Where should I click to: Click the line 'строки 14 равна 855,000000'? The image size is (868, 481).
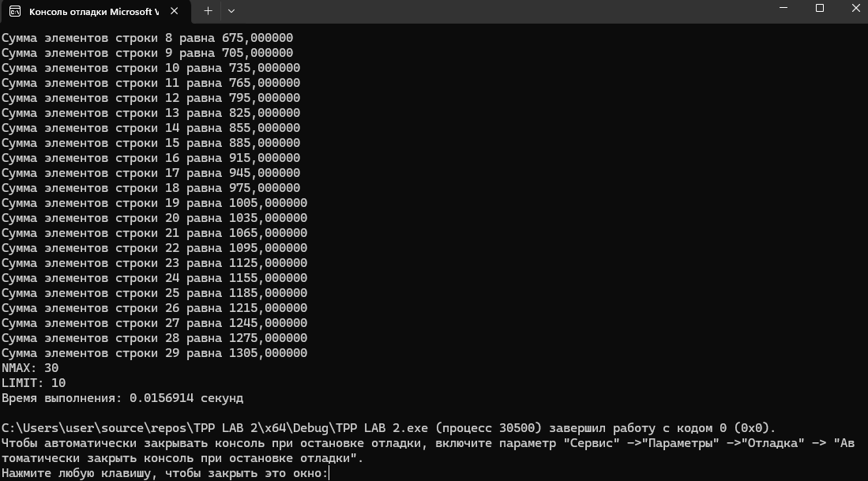151,128
